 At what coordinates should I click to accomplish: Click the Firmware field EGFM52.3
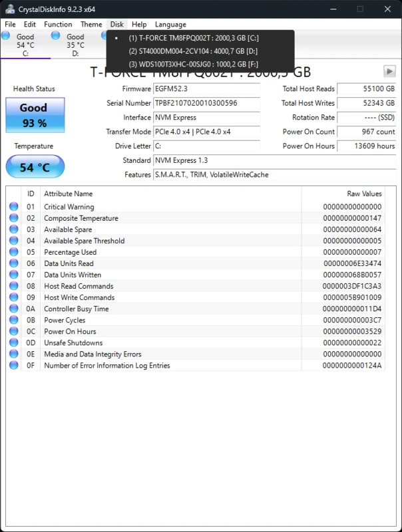[206, 89]
